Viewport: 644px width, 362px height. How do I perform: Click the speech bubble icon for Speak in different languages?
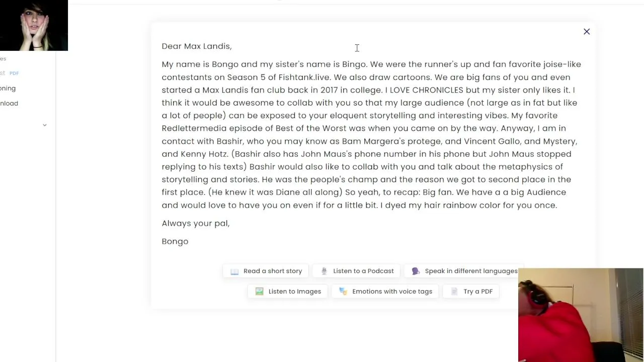(x=416, y=271)
